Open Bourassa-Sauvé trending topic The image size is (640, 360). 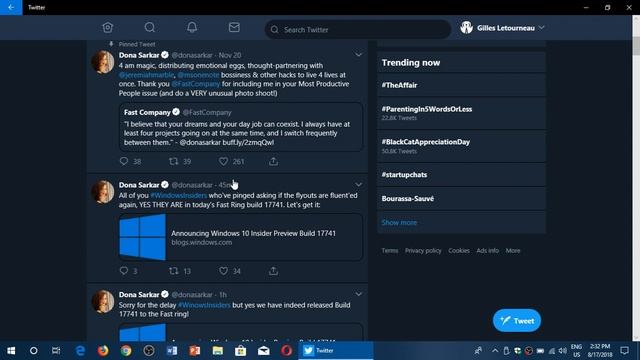pos(461,198)
